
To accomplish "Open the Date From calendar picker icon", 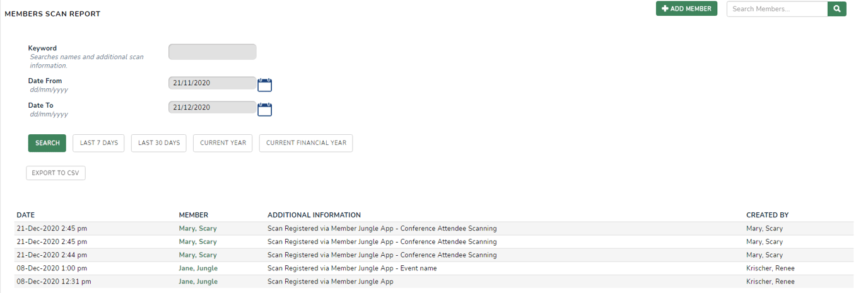I will [x=264, y=84].
